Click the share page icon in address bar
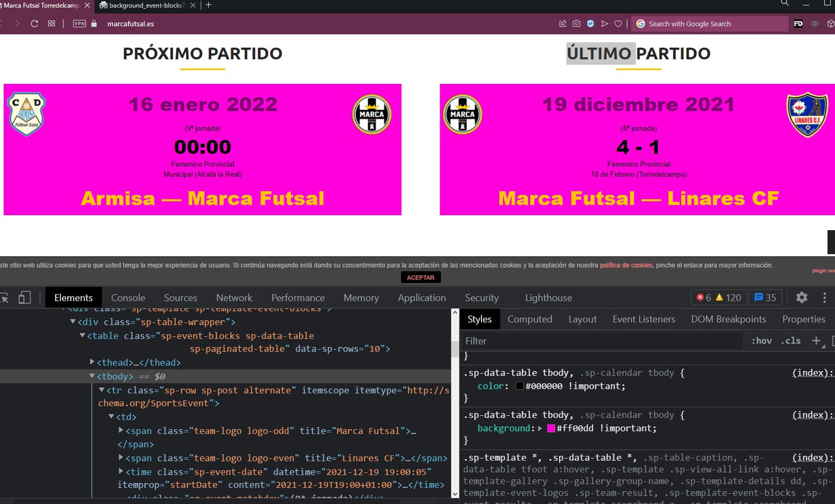The width and height of the screenshot is (835, 504). 562,23
